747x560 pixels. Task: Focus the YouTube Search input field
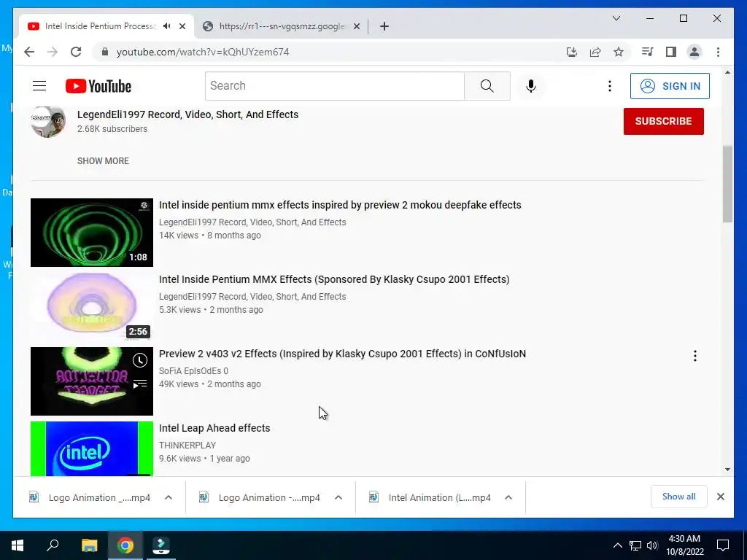pos(334,86)
